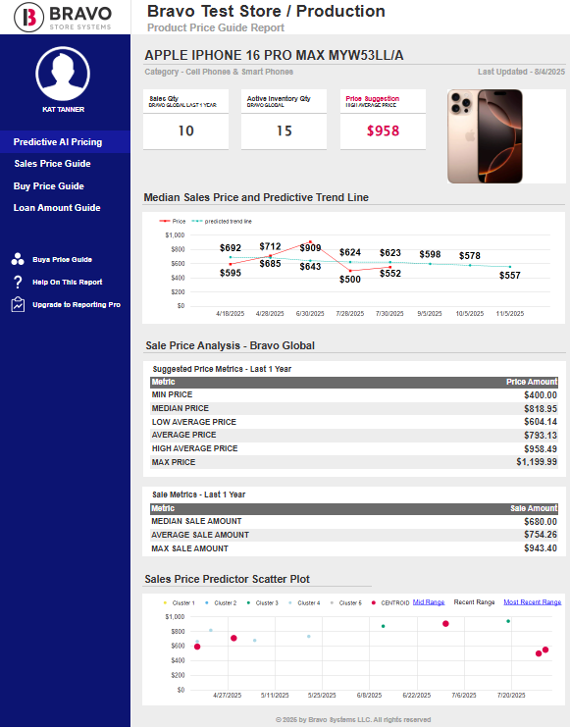
Task: Open the Buya Price Guide link
Action: pyautogui.click(x=62, y=260)
